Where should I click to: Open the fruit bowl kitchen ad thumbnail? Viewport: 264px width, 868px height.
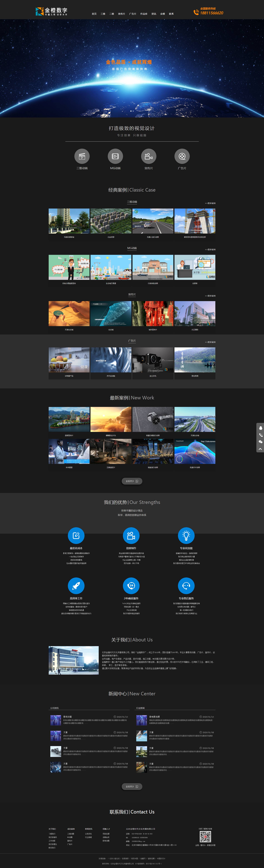[x=69, y=360]
